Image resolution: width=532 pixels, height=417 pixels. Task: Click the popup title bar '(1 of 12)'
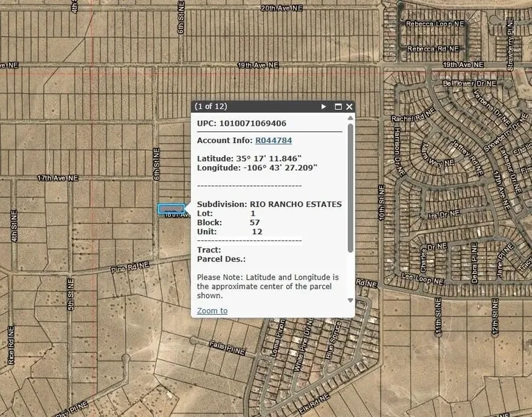click(x=210, y=107)
